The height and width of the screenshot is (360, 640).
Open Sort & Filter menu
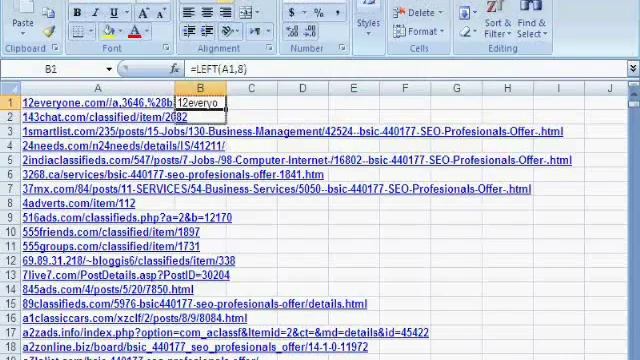(498, 20)
